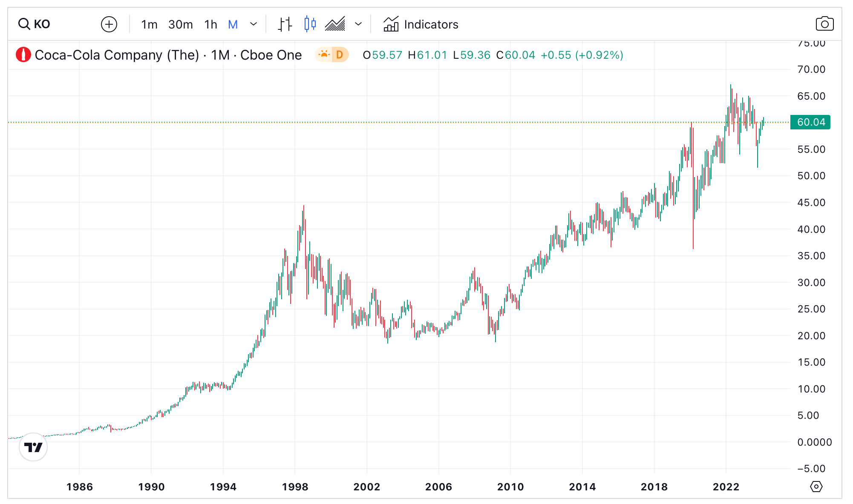
Task: Open price scale settings via the gear icon
Action: [816, 486]
